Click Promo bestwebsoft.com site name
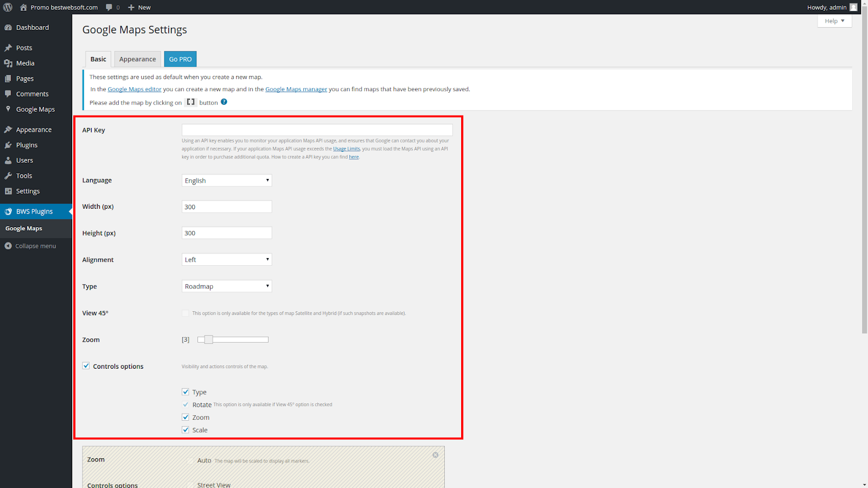868x488 pixels. click(x=64, y=7)
